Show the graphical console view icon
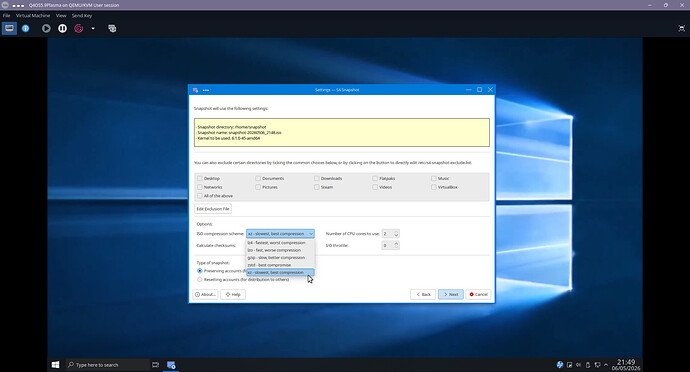This screenshot has height=372, width=690. (x=9, y=29)
